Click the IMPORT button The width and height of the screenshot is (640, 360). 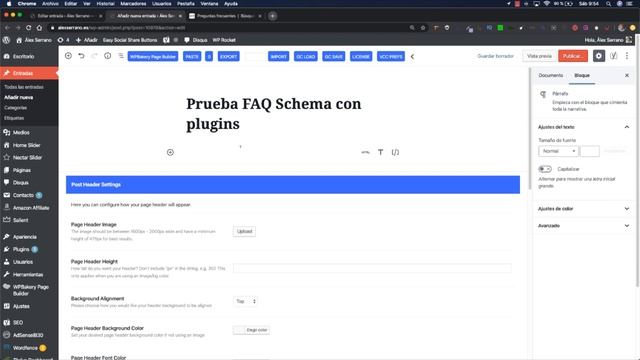pos(279,56)
